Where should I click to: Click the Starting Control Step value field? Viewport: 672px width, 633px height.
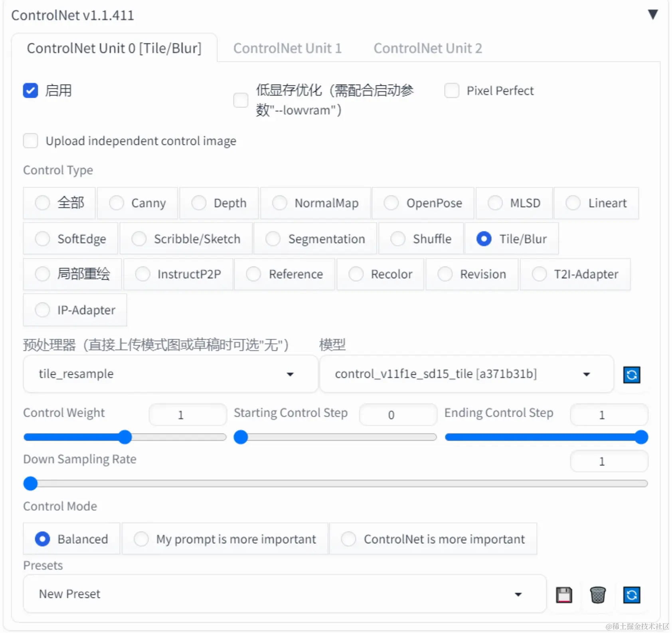pos(398,415)
